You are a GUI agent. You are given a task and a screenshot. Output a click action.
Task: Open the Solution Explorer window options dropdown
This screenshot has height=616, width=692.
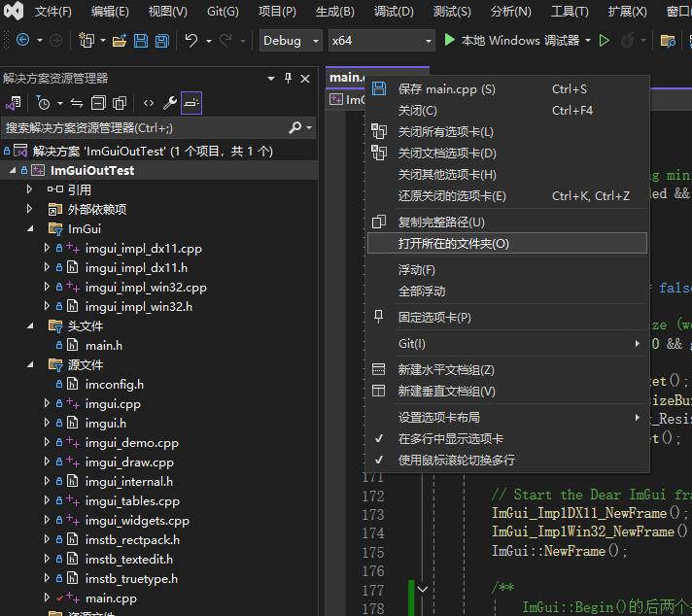(x=271, y=79)
